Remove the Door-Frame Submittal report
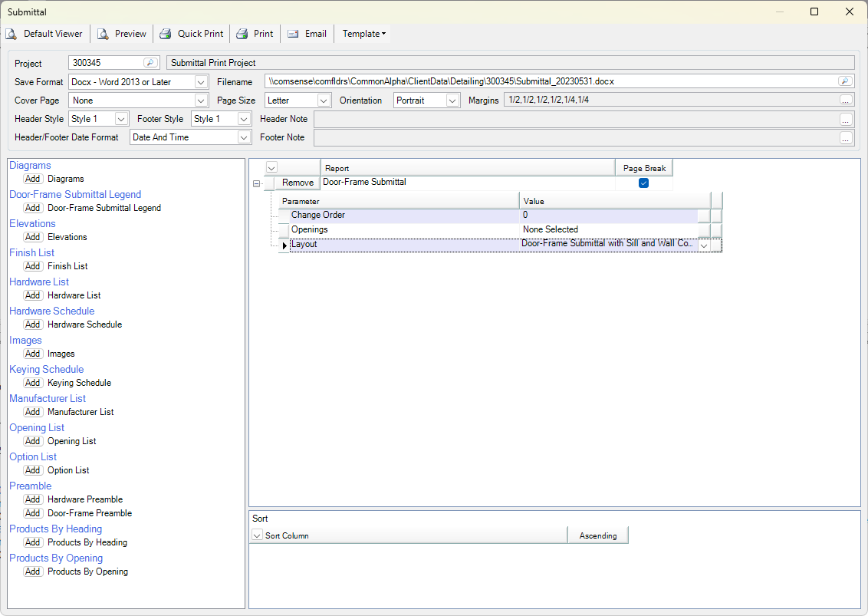 297,183
